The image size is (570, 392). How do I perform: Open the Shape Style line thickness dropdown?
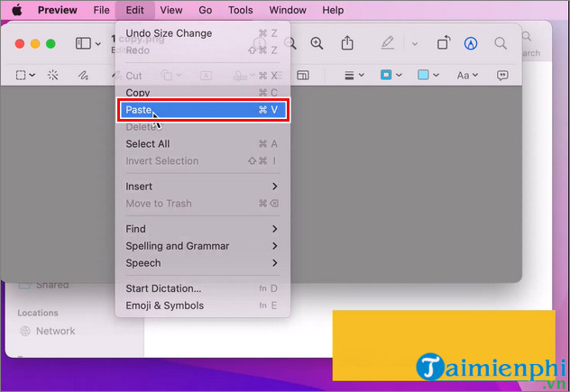(354, 75)
